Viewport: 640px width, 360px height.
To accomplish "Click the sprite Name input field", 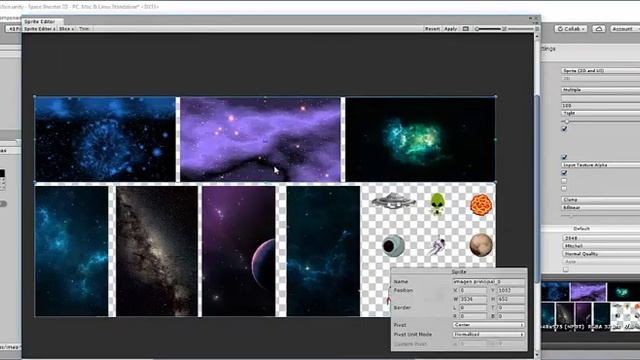I will 489,282.
